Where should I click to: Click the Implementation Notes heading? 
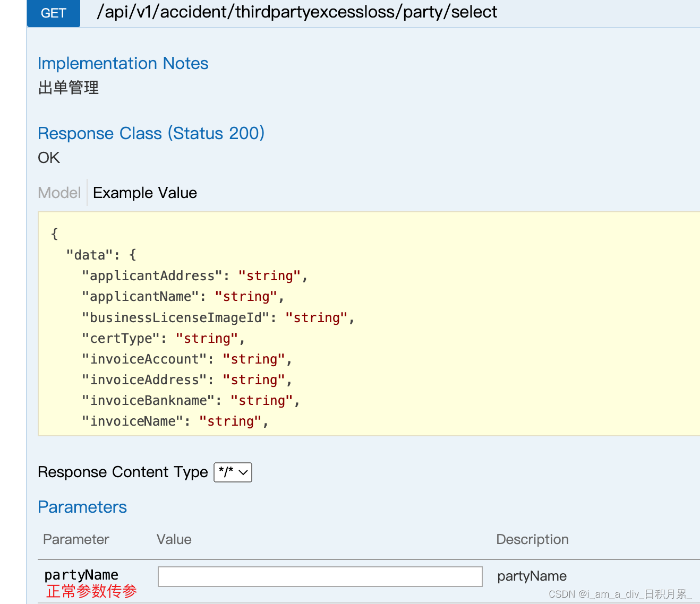(123, 63)
